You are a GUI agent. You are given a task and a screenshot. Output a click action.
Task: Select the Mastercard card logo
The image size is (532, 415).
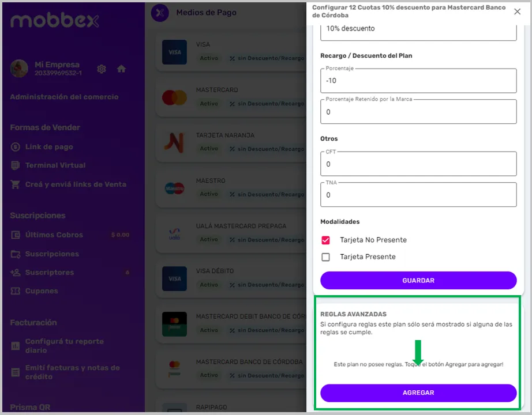(174, 97)
